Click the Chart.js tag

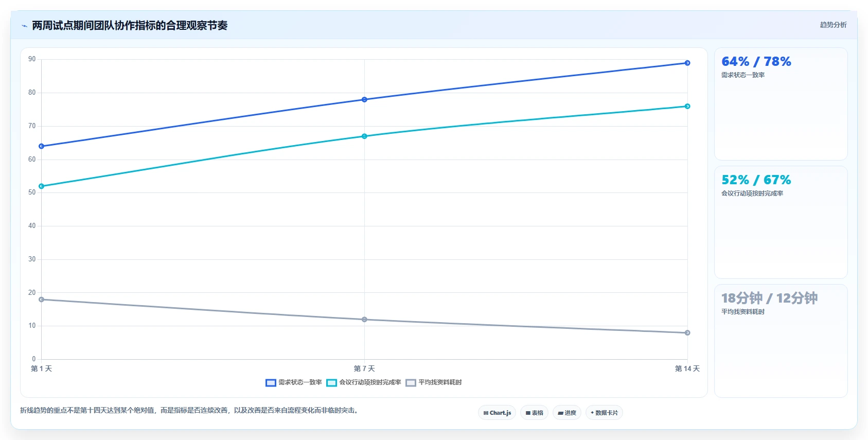click(497, 413)
